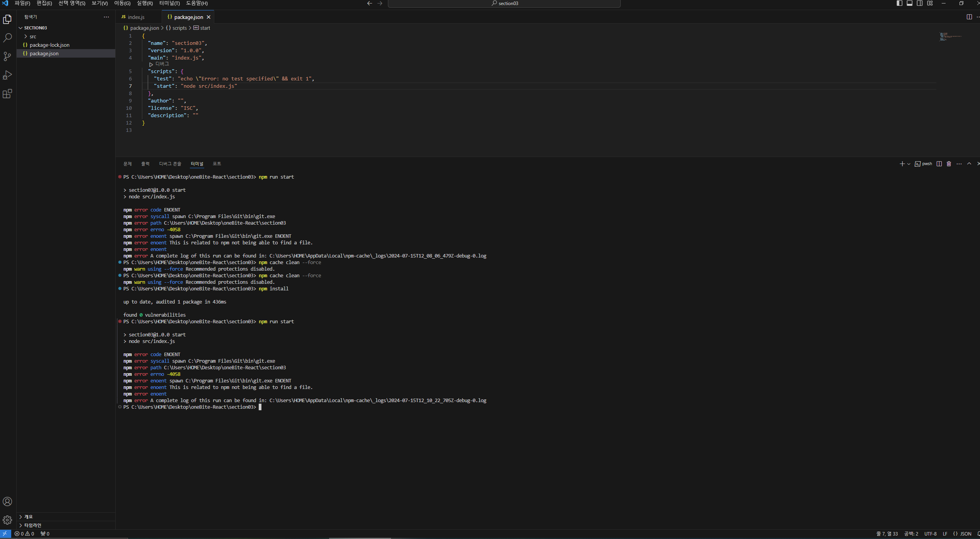
Task: Open editor more actions (three dots)
Action: [x=978, y=17]
